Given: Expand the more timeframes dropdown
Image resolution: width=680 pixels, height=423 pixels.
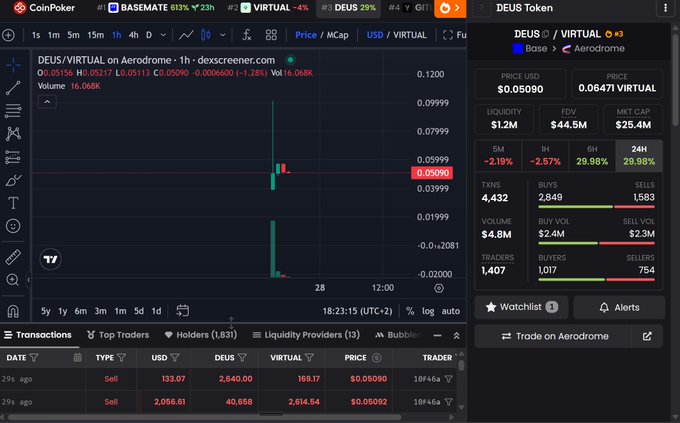Looking at the screenshot, I should click(x=163, y=35).
